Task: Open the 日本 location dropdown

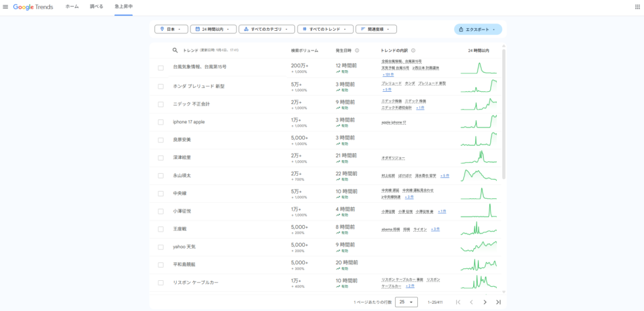Action: click(x=172, y=29)
